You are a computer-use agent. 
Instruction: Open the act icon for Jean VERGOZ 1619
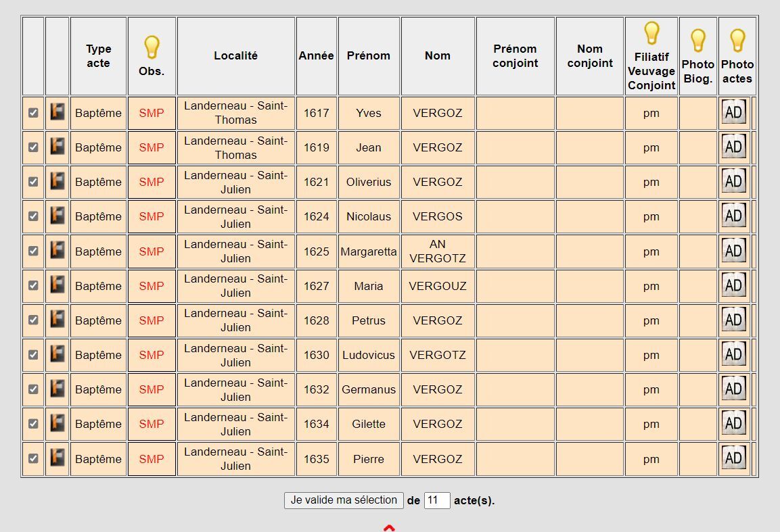tap(58, 146)
